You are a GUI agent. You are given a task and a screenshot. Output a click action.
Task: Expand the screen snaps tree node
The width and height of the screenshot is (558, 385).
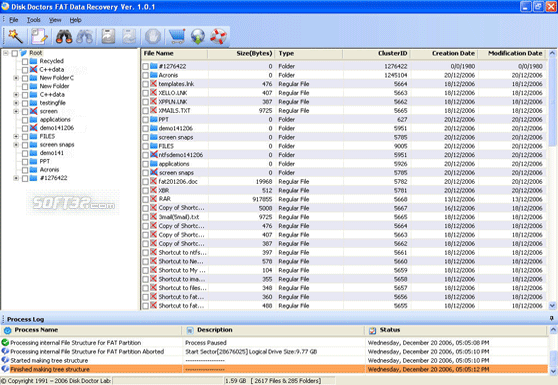pos(16,145)
